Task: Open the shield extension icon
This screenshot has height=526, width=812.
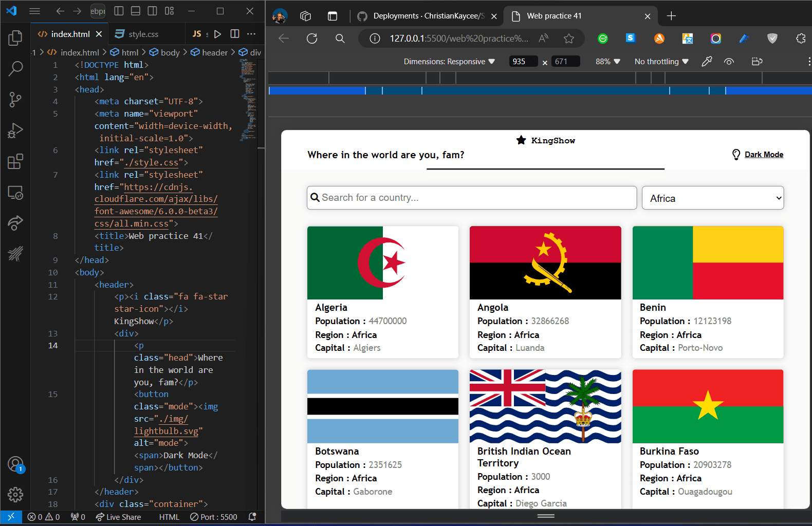Action: click(x=772, y=39)
